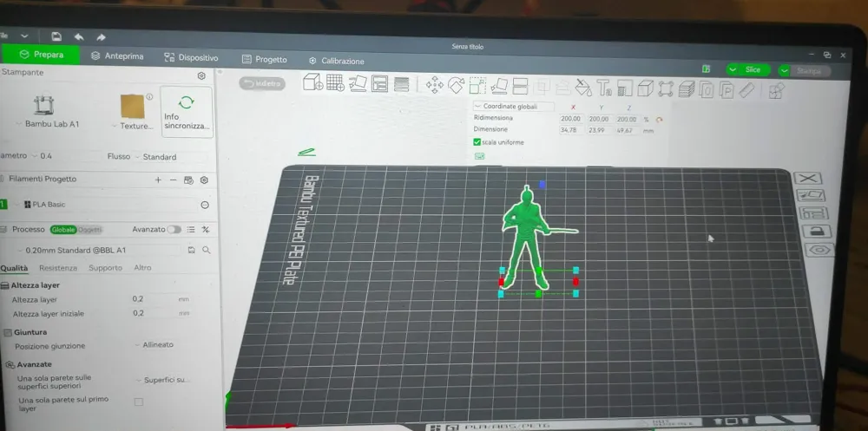Click the Info sincronizza button
This screenshot has height=431, width=868.
(187, 112)
